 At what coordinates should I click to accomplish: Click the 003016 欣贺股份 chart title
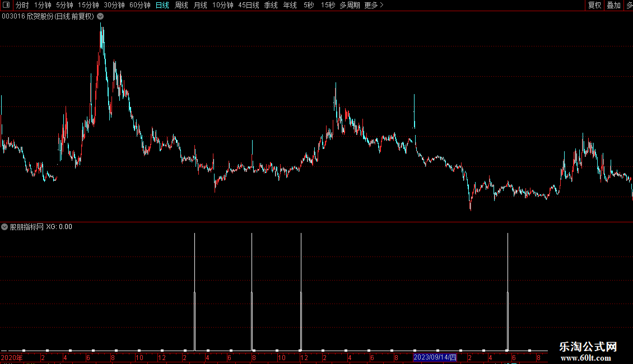[x=48, y=17]
